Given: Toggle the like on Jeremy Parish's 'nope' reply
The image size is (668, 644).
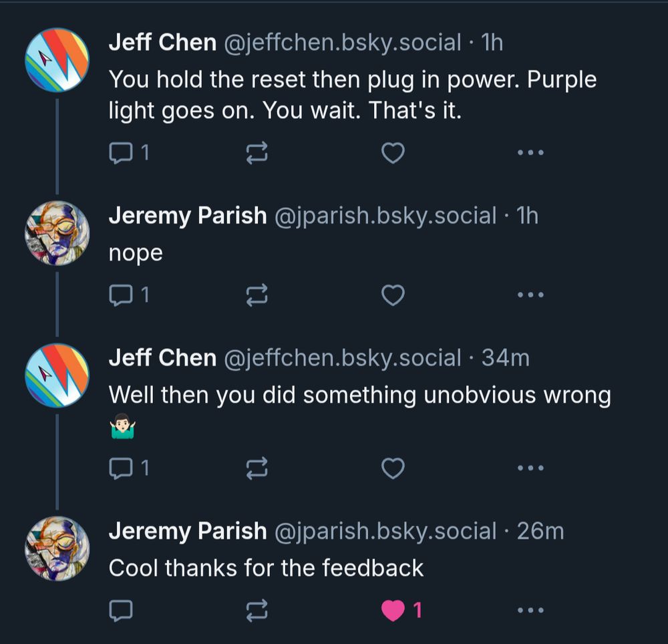Looking at the screenshot, I should click(393, 295).
